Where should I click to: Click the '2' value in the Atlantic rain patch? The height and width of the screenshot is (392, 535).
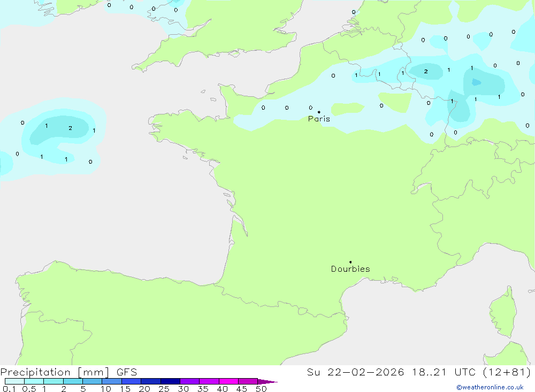click(x=70, y=128)
